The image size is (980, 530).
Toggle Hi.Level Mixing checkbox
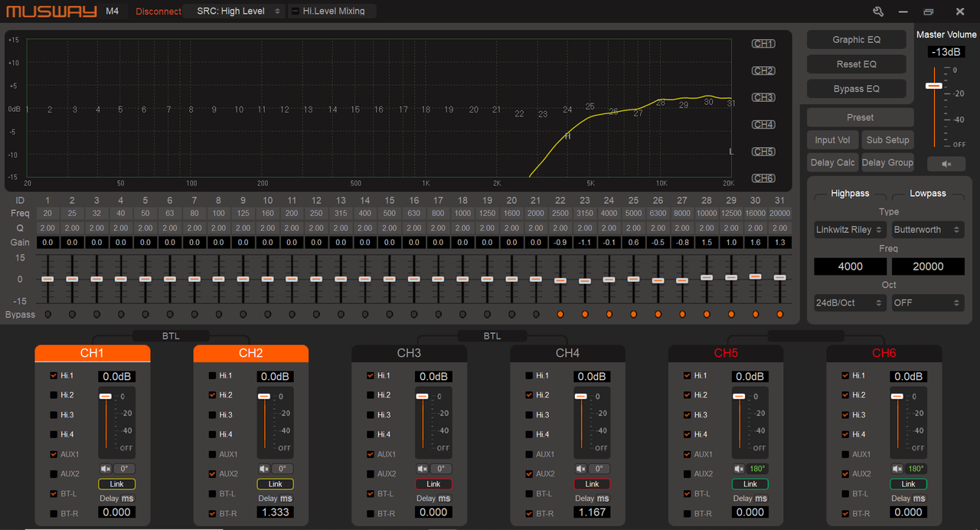point(296,11)
